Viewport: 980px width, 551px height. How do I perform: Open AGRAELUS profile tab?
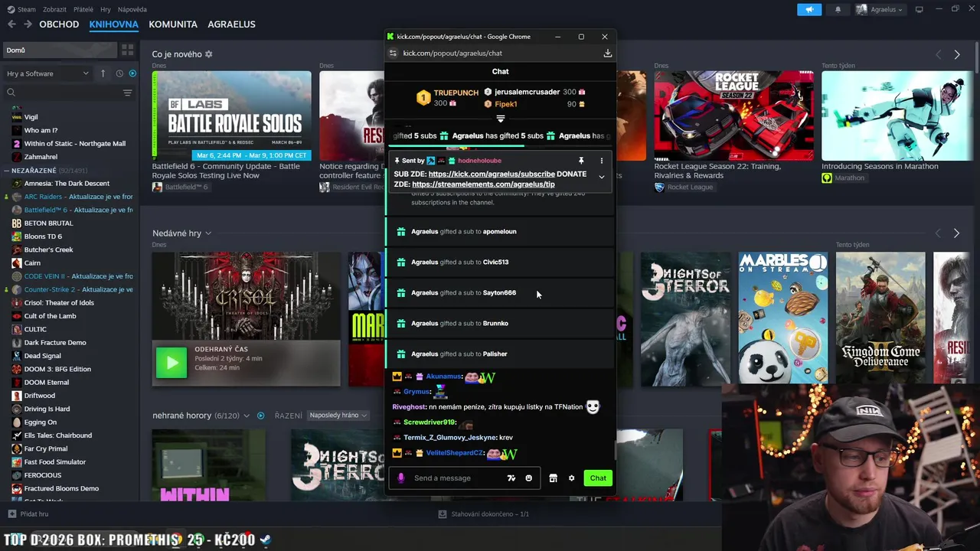231,24
